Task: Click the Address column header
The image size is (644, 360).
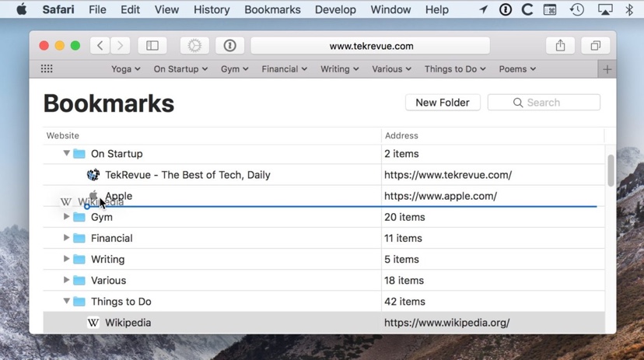Action: (401, 135)
